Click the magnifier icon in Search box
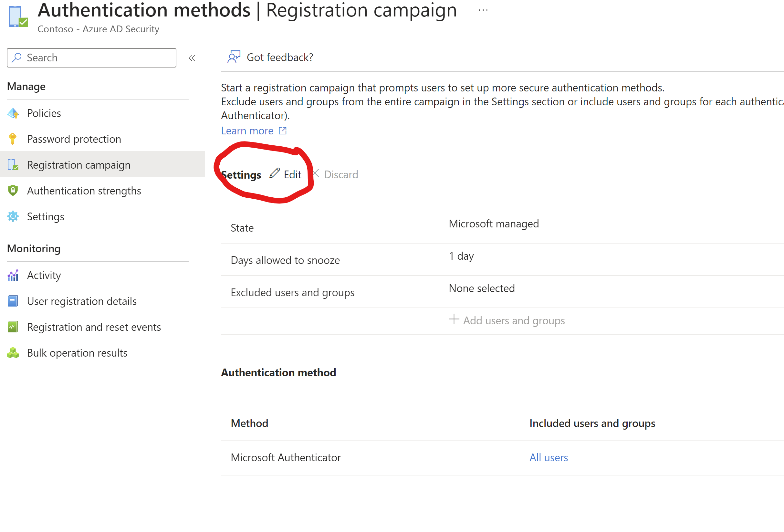784x532 pixels. (x=16, y=58)
